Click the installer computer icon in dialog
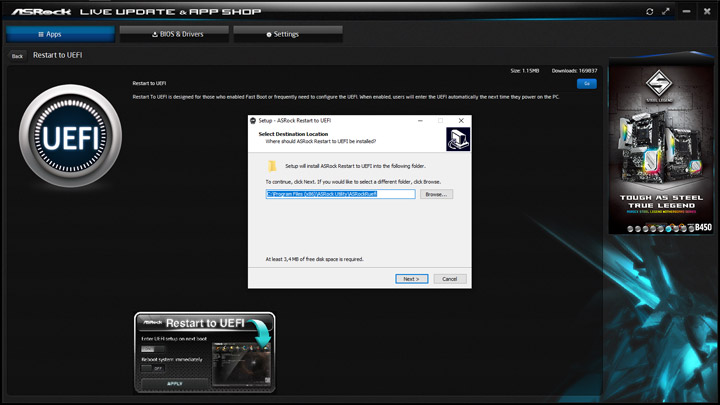The image size is (720, 405). point(458,139)
